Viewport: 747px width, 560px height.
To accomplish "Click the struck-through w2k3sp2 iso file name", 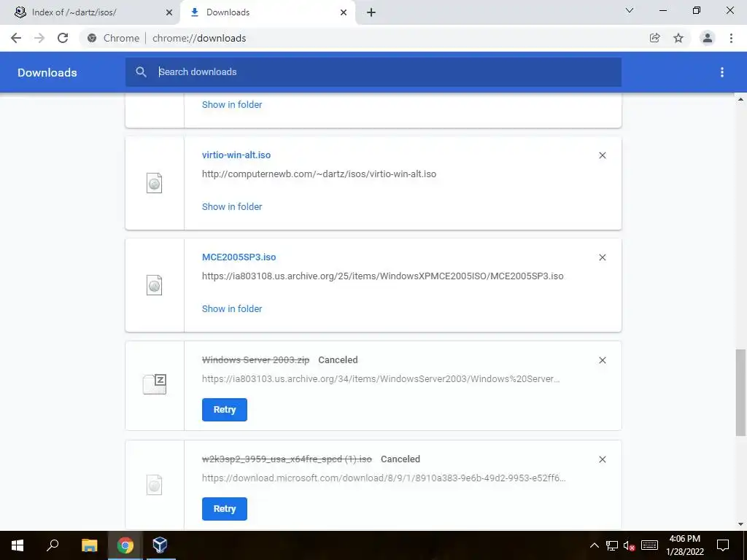I will point(287,459).
